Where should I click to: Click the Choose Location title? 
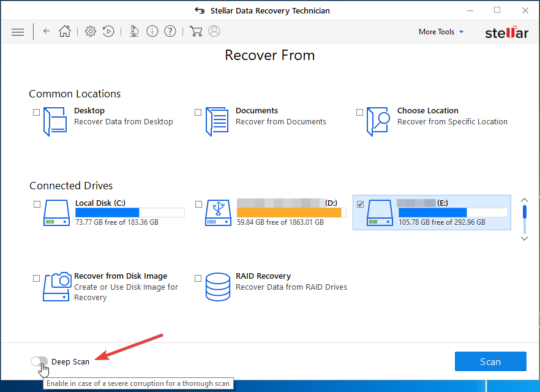[x=428, y=111]
